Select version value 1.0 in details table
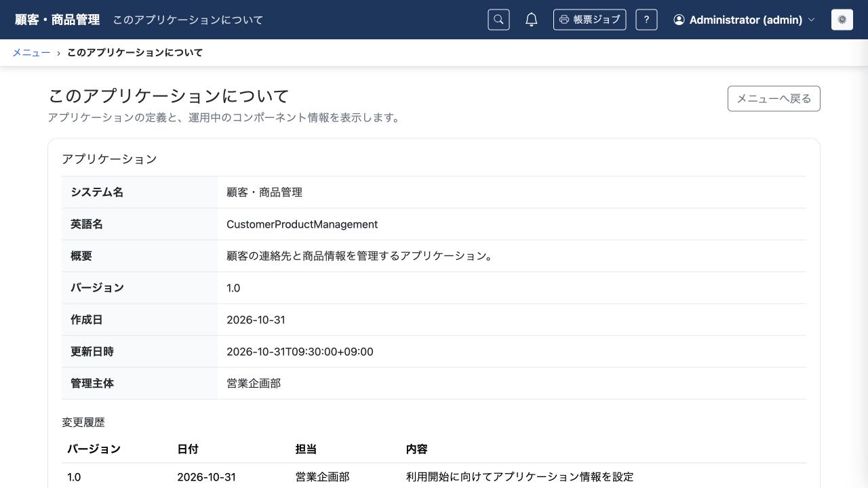 pyautogui.click(x=233, y=287)
